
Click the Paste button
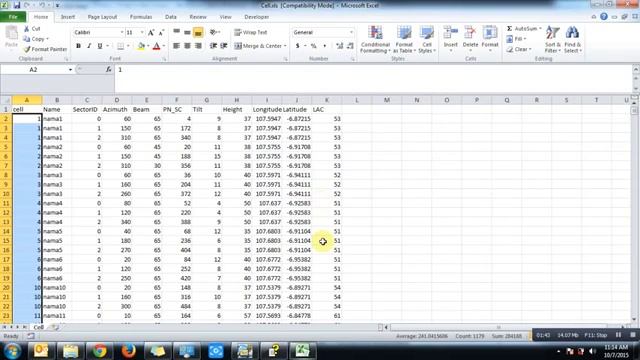click(11, 37)
